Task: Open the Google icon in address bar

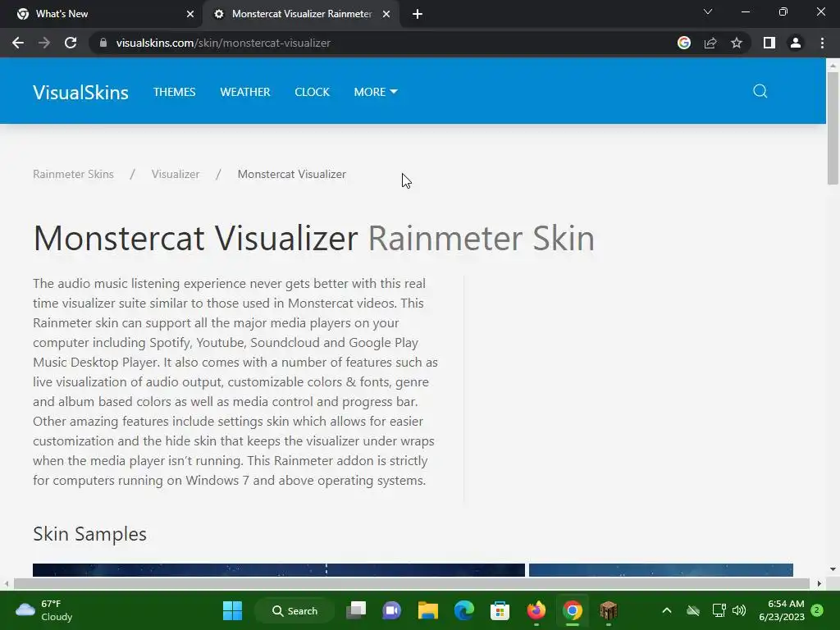Action: click(x=683, y=43)
